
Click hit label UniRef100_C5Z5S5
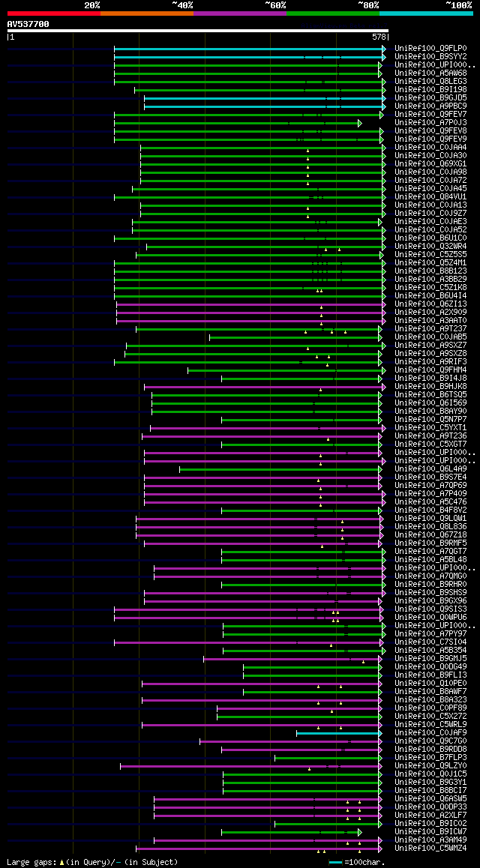(430, 255)
